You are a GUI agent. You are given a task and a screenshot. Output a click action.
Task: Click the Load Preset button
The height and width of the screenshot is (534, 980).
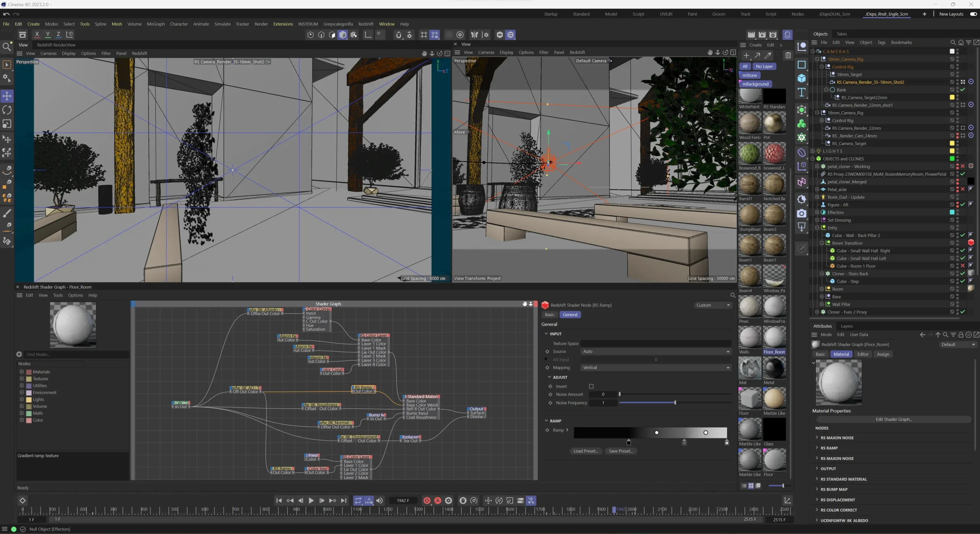(586, 451)
